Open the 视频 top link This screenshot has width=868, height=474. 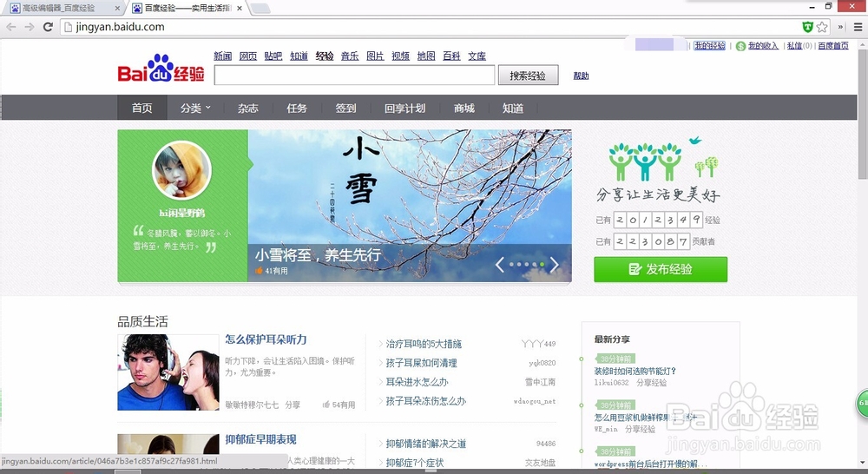coord(400,56)
